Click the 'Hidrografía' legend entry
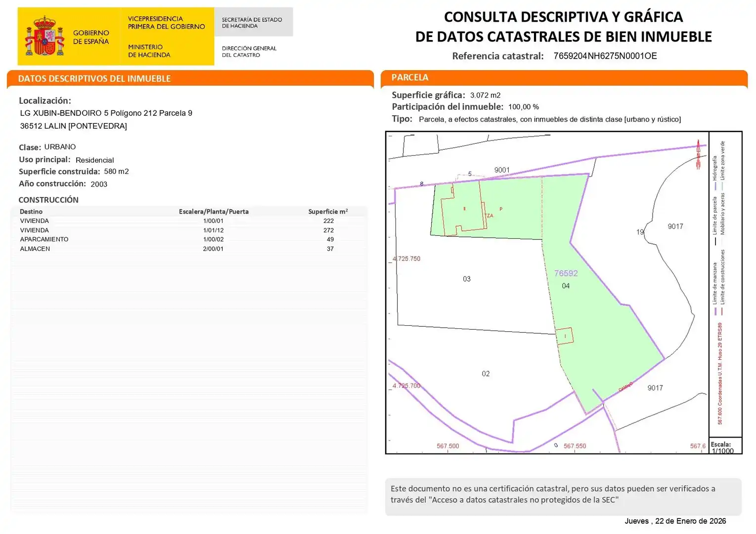The height and width of the screenshot is (534, 756). pyautogui.click(x=714, y=173)
